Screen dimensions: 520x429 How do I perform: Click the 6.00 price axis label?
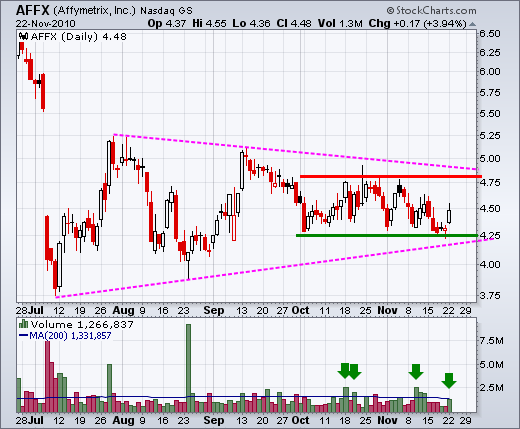[x=490, y=71]
